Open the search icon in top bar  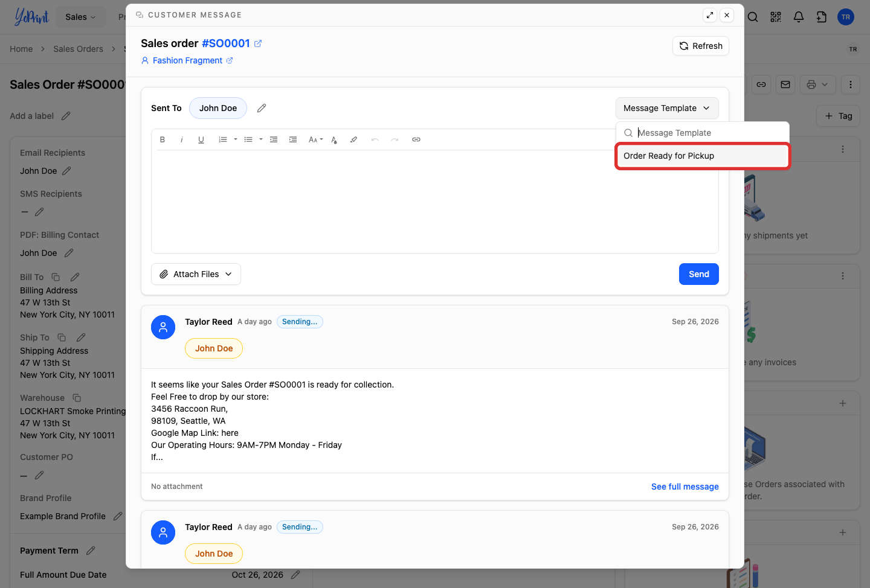pyautogui.click(x=753, y=17)
